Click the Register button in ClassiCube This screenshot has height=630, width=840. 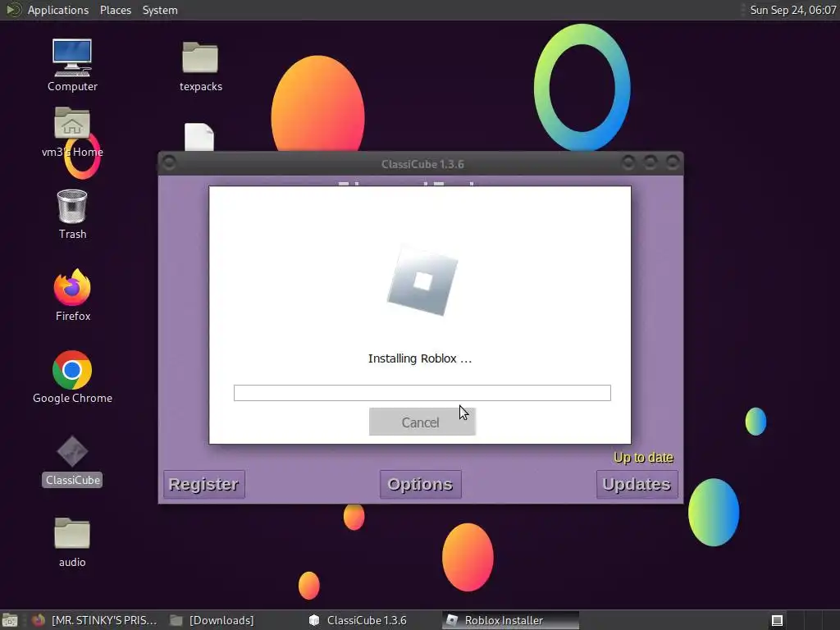(x=203, y=484)
